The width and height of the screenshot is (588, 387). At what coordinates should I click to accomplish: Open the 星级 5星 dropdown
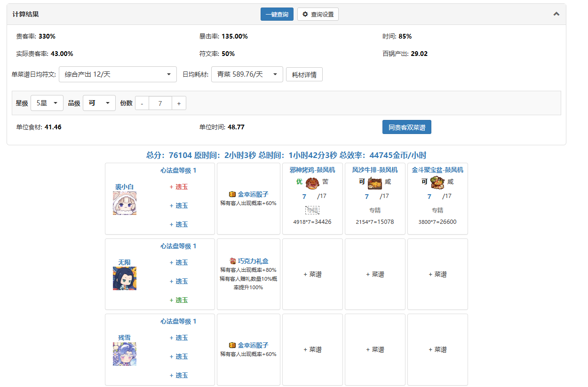coord(47,103)
